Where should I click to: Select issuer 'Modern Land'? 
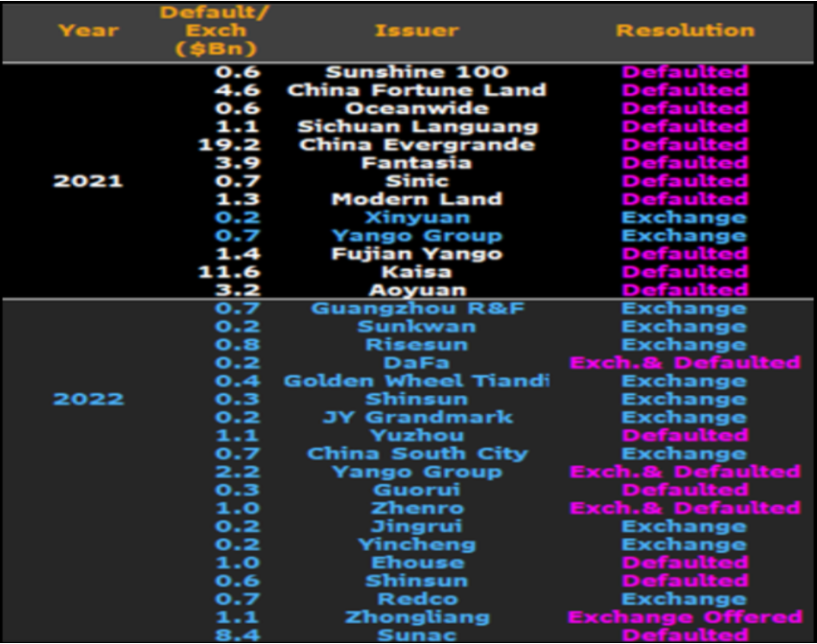(416, 199)
